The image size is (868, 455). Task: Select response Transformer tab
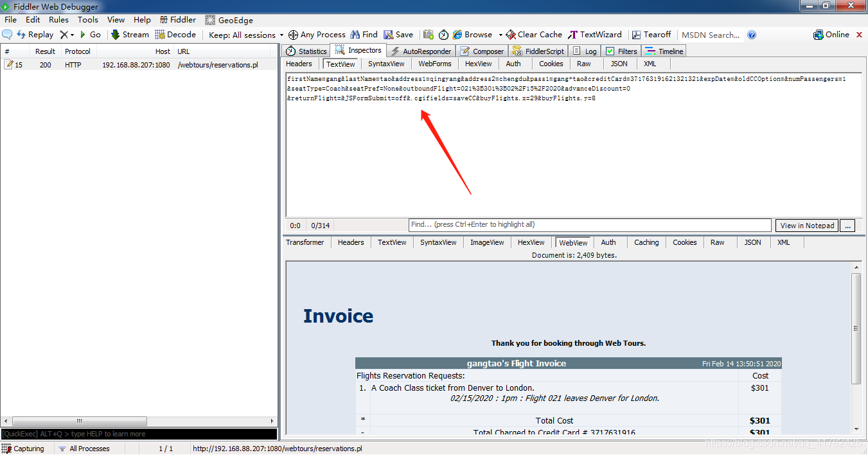point(305,242)
